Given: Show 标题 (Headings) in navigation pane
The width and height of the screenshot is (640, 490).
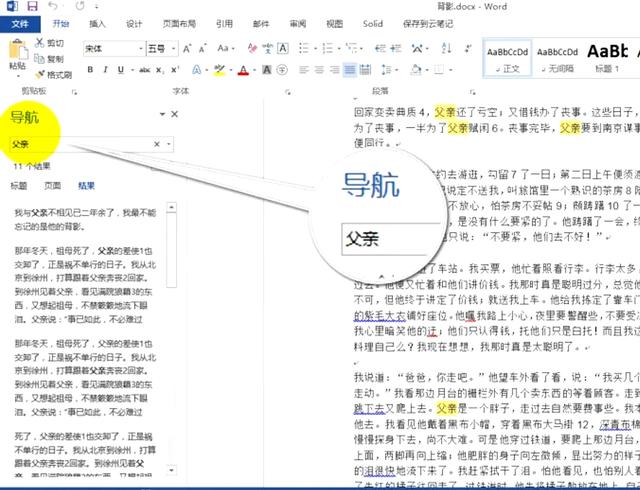Looking at the screenshot, I should tap(19, 186).
